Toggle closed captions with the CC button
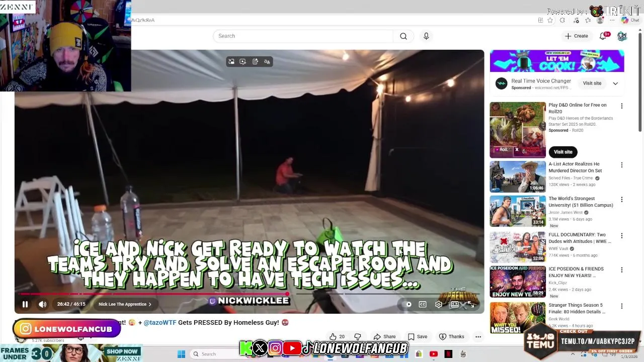 click(x=423, y=304)
